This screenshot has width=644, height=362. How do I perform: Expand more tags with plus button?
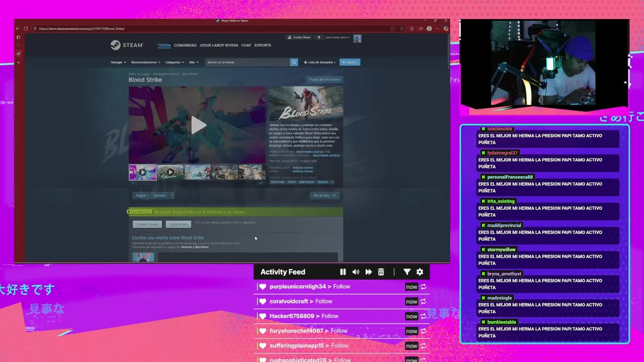coord(332,182)
